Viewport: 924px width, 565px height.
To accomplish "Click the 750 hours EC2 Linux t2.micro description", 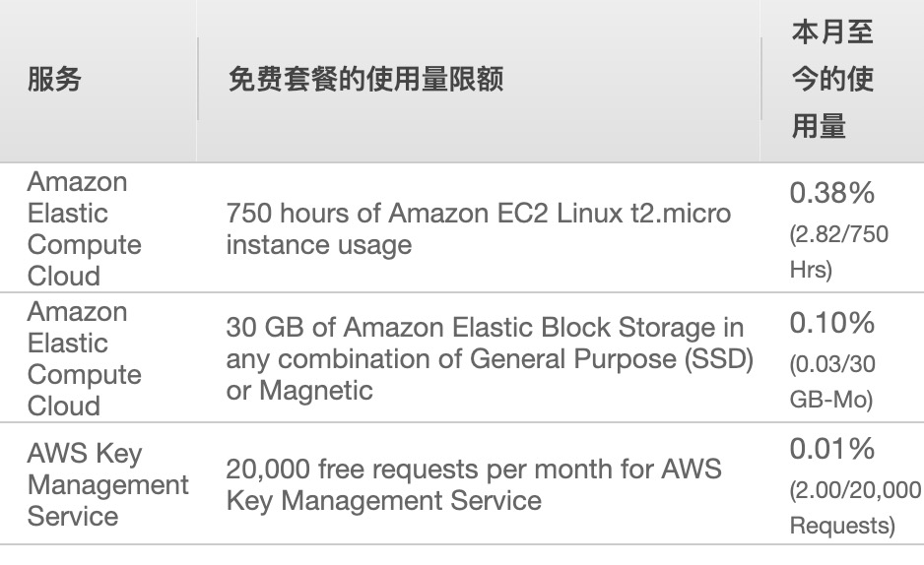I will coord(479,228).
